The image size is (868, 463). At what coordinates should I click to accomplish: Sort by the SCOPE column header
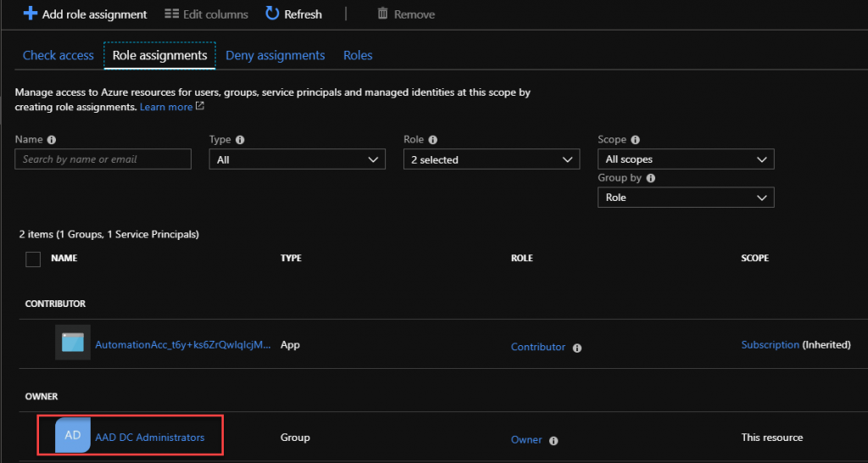coord(755,258)
